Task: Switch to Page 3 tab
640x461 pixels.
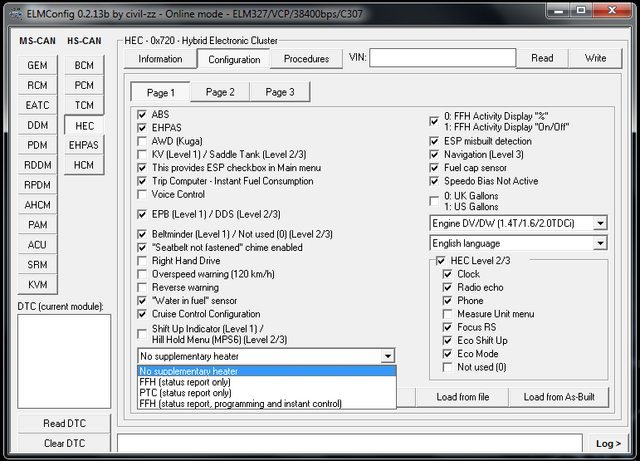Action: click(280, 92)
